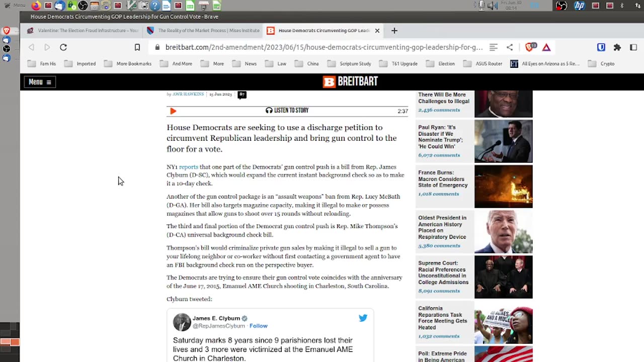The image size is (644, 362).
Task: Open the Crypto bookmarks folder
Action: (x=601, y=64)
